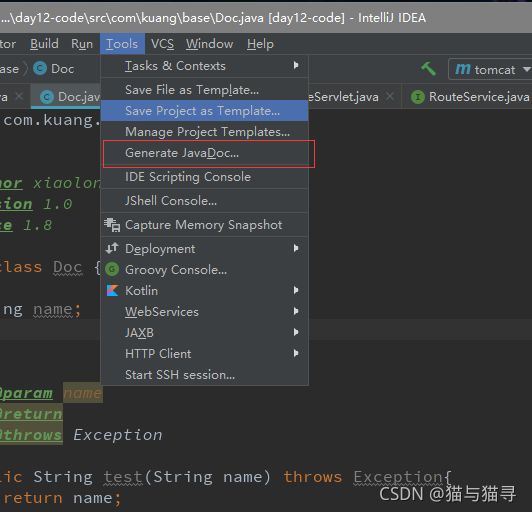Switch to the Doc.java tab
Viewport: 532px width, 512px height.
(x=66, y=97)
